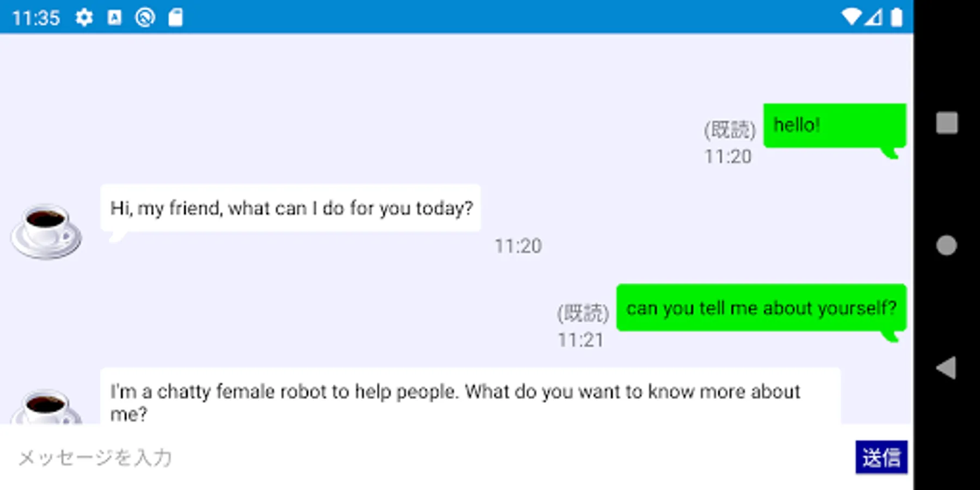Tap the SD card status icon
The height and width of the screenshot is (490, 980).
click(x=175, y=18)
